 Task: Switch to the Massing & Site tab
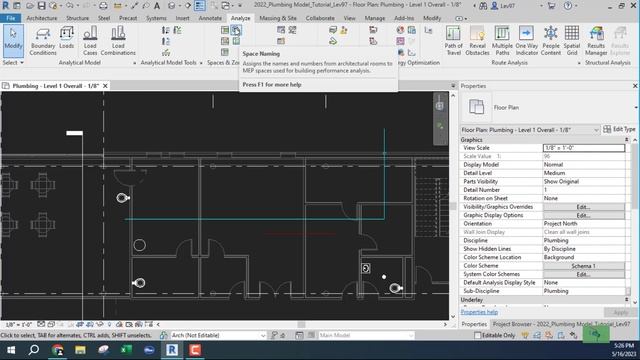pos(278,18)
